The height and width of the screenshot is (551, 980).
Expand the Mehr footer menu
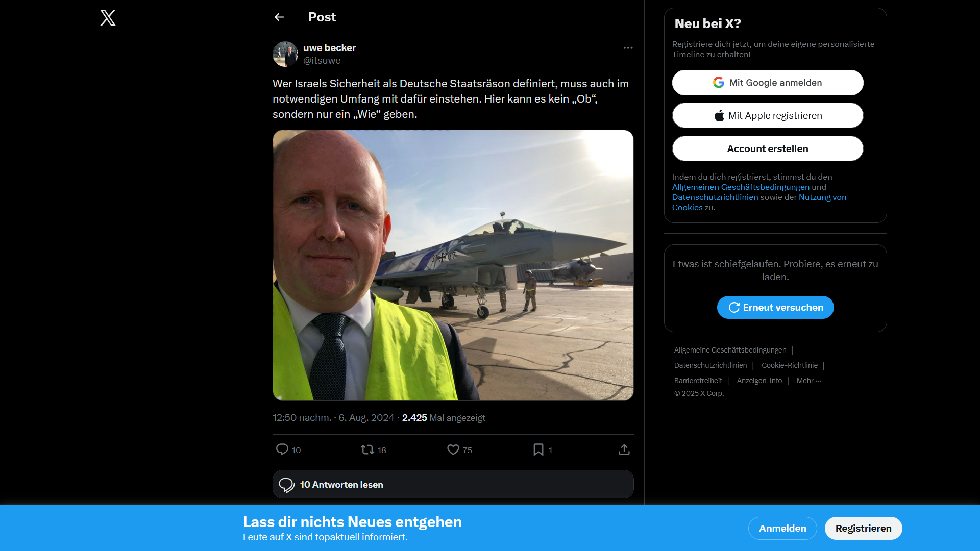coord(808,381)
